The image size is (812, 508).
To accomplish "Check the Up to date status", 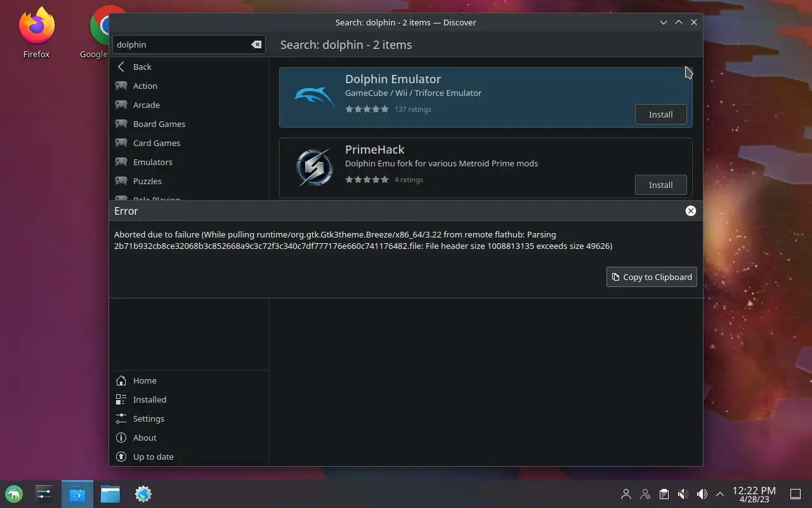I will pyautogui.click(x=189, y=457).
